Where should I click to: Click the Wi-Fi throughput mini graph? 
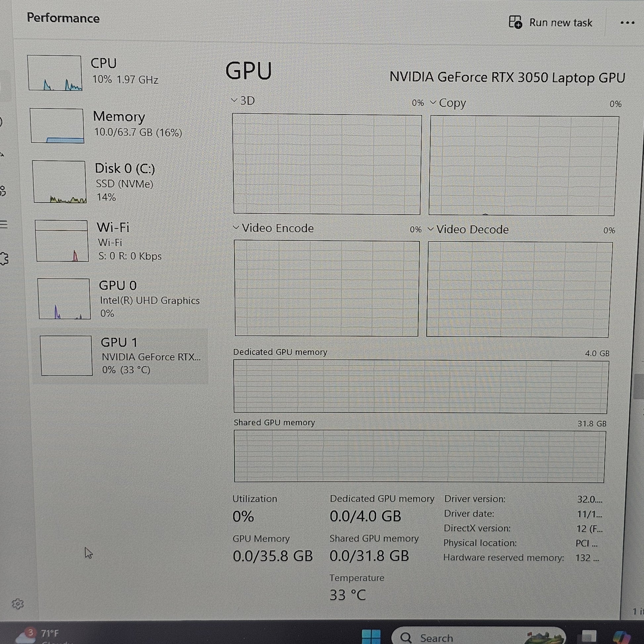pos(62,241)
